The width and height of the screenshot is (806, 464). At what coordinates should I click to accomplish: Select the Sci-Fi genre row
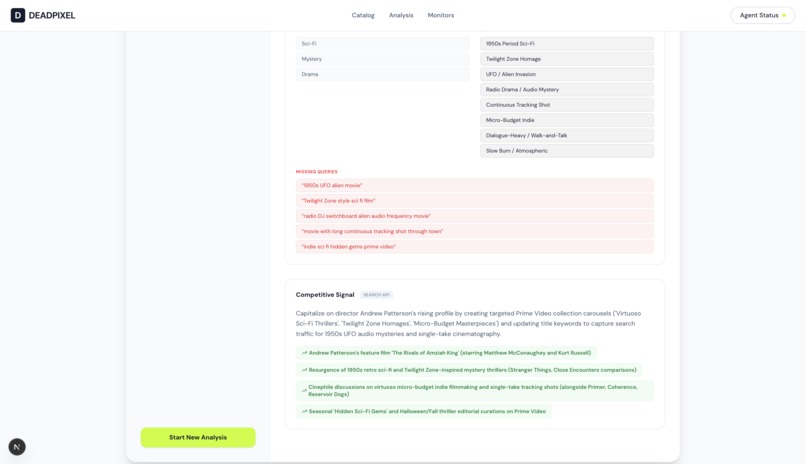[x=382, y=44]
